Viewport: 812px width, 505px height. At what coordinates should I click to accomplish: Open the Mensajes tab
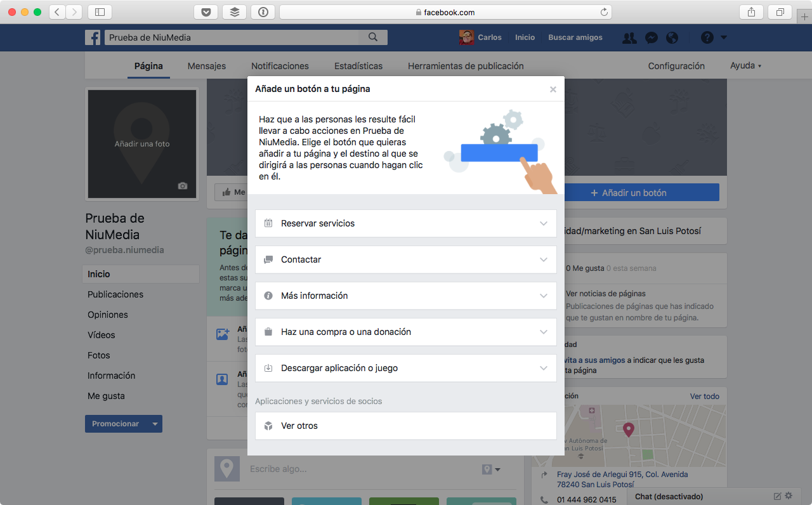pos(207,66)
